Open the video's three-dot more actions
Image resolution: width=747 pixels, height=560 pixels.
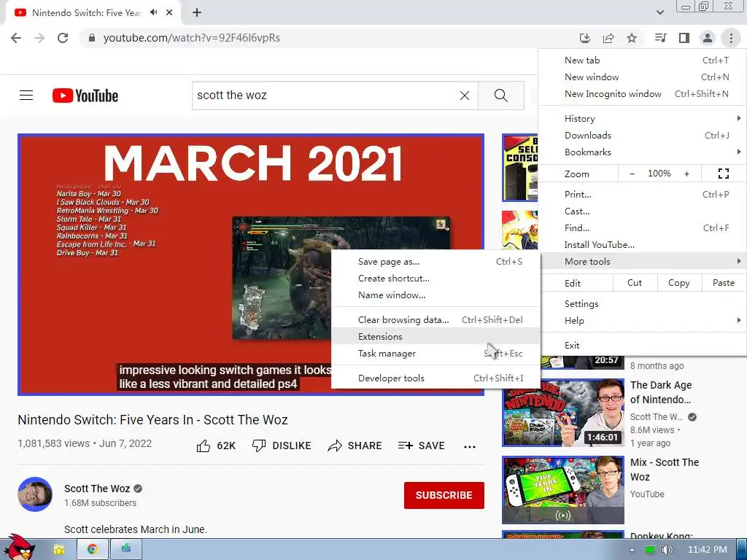tap(470, 447)
